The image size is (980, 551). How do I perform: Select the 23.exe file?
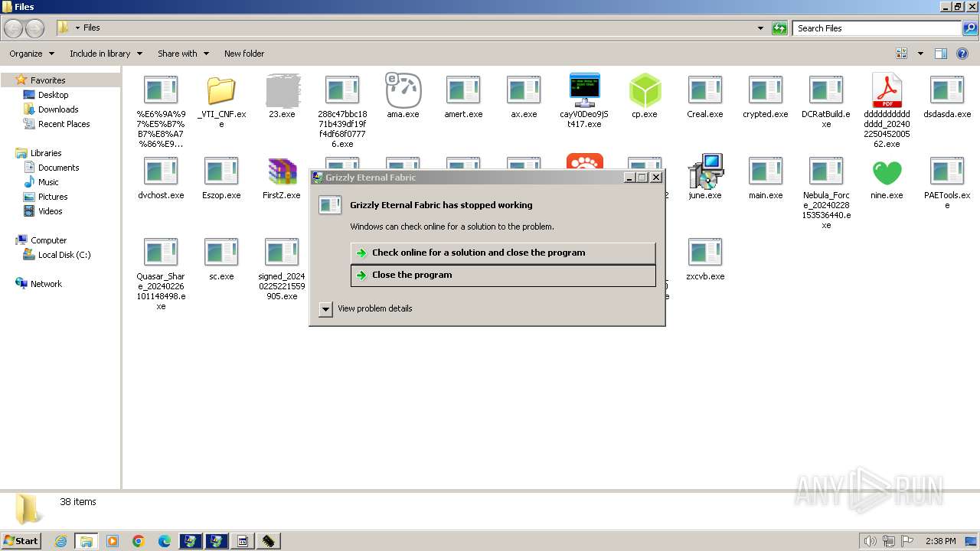pos(282,91)
